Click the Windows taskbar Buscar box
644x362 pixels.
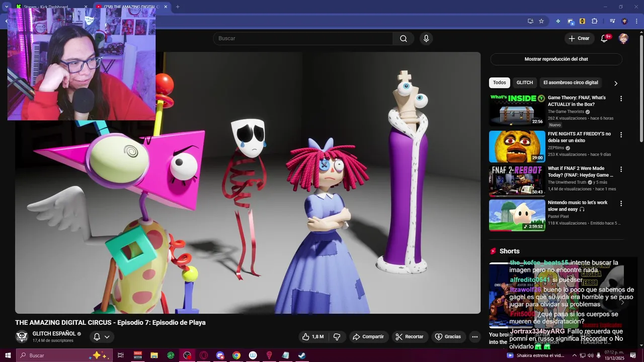pos(64,355)
